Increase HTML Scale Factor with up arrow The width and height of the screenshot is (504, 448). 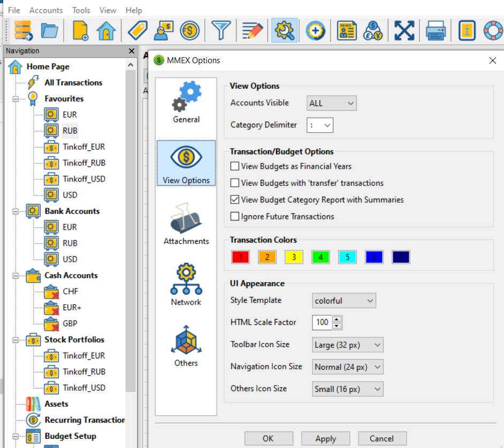[337, 320]
